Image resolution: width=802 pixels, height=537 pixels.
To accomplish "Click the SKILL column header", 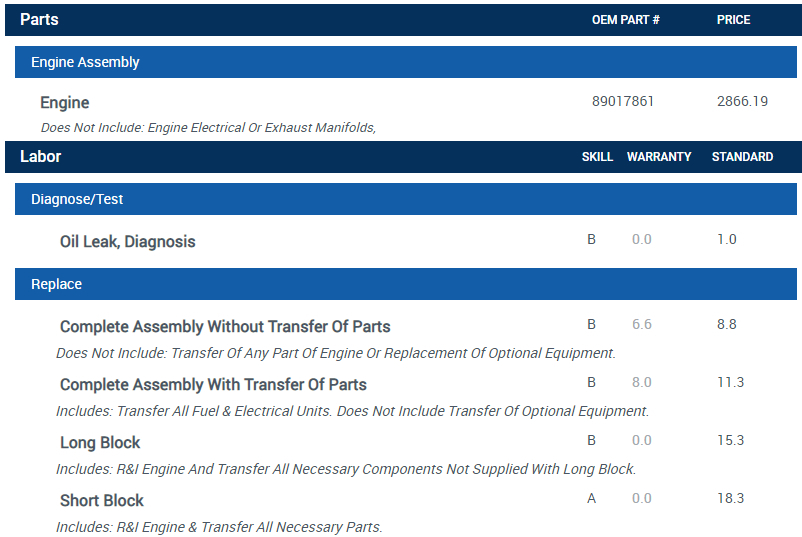I will click(597, 157).
